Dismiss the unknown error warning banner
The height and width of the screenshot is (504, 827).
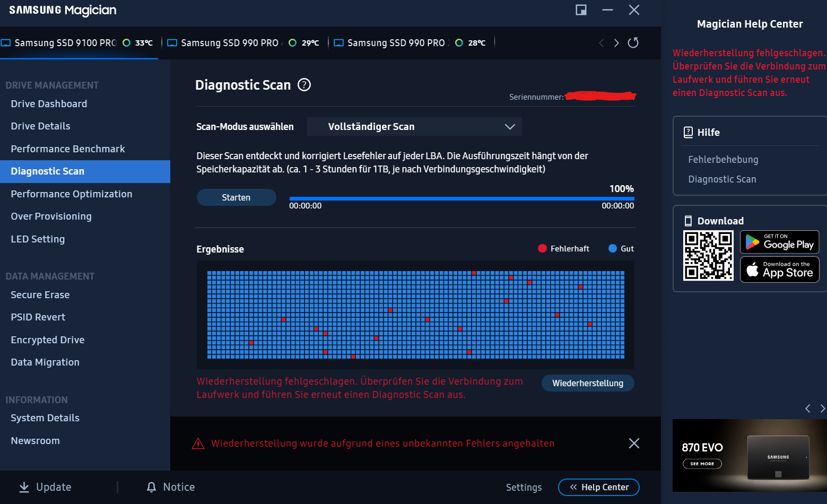point(634,444)
